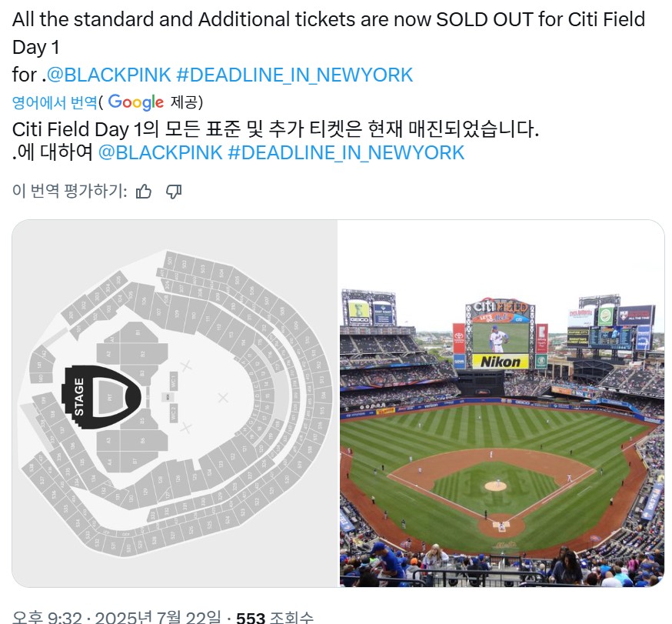Click the pitcher's mound in the photo
The width and height of the screenshot is (672, 624).
[495, 486]
